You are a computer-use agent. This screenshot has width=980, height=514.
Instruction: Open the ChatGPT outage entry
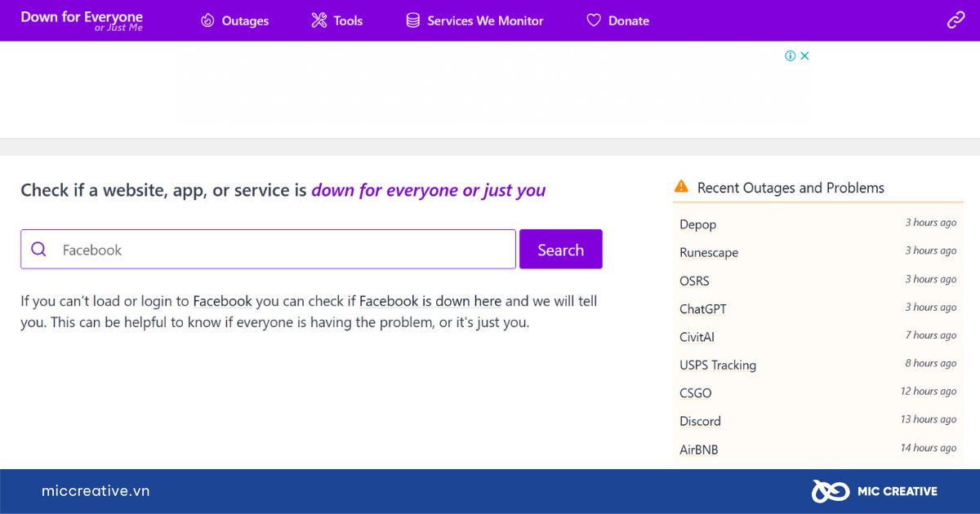click(x=702, y=308)
